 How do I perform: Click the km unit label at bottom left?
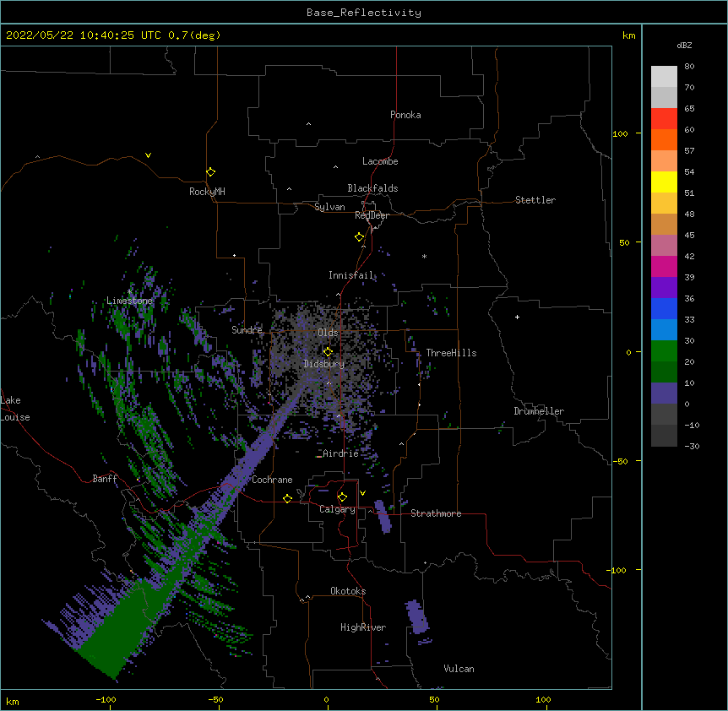[x=13, y=701]
